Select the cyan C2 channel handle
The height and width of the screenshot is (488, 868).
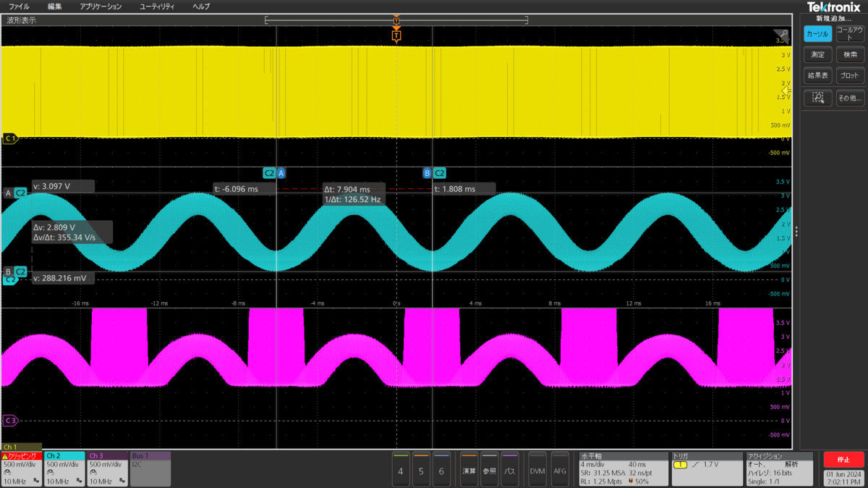point(10,279)
